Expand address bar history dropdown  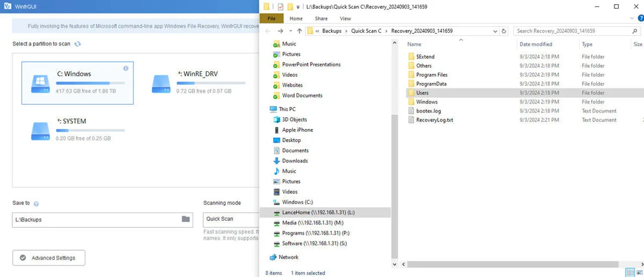pos(496,31)
